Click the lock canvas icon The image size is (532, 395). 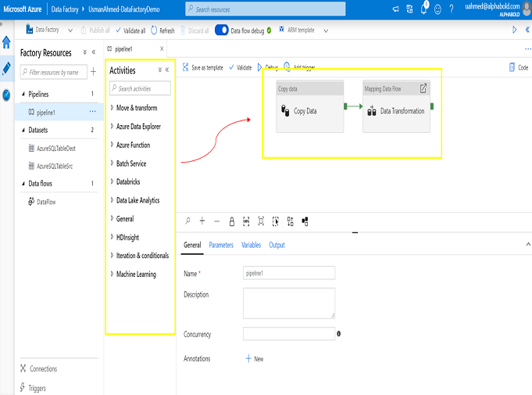[231, 221]
